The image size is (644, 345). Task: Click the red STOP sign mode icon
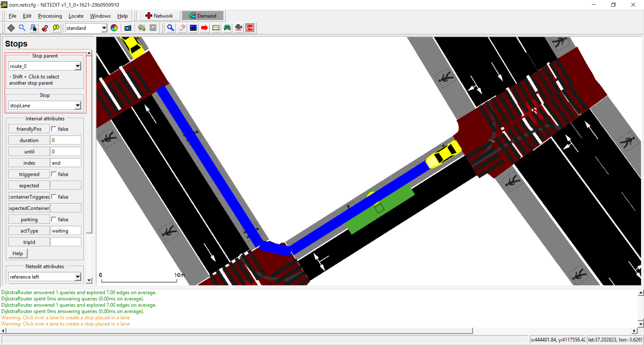pyautogui.click(x=250, y=28)
